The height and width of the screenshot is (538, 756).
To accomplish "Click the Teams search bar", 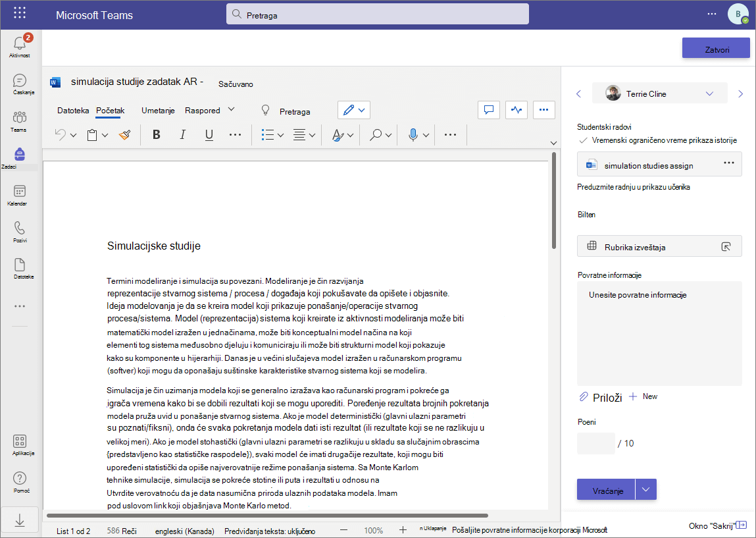I will pos(378,14).
